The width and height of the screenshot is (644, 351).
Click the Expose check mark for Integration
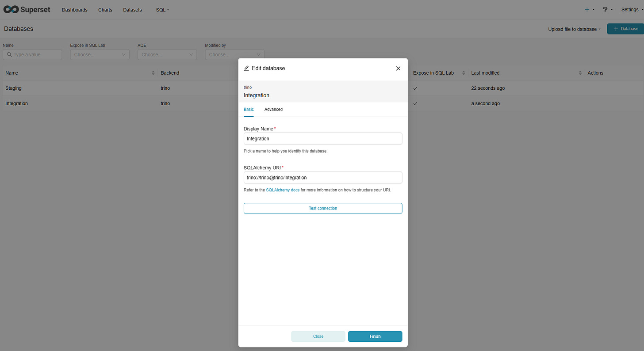(x=415, y=103)
